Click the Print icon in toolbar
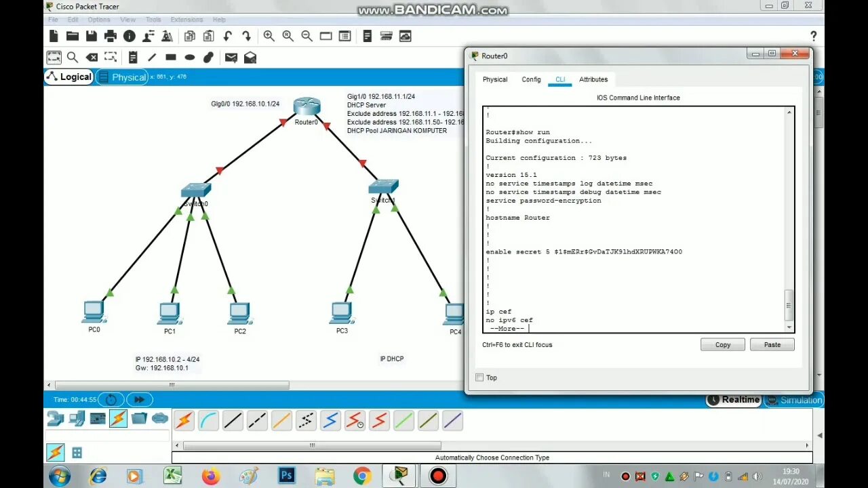 pos(110,36)
